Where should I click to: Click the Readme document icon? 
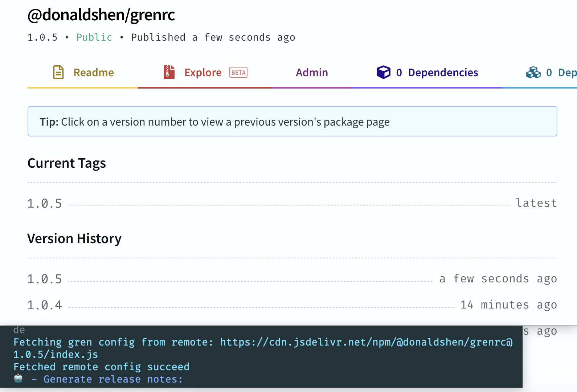point(58,72)
